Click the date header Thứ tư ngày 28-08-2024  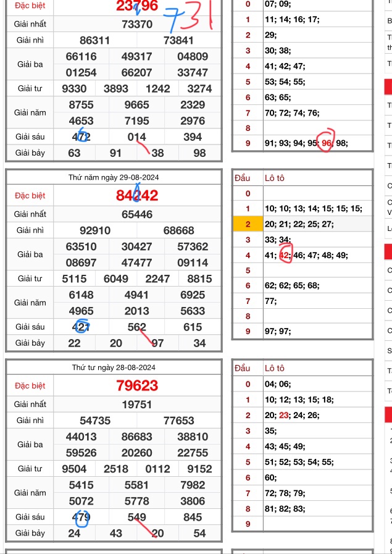click(114, 367)
